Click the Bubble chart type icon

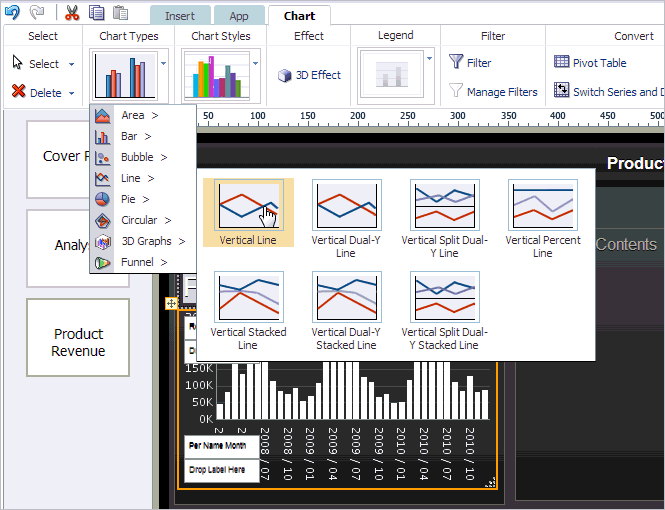(102, 157)
